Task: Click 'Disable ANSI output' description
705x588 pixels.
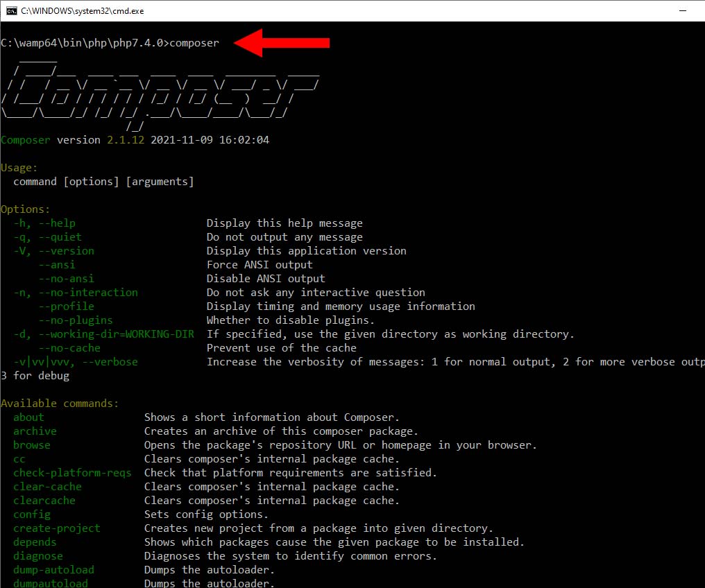Action: pos(266,279)
